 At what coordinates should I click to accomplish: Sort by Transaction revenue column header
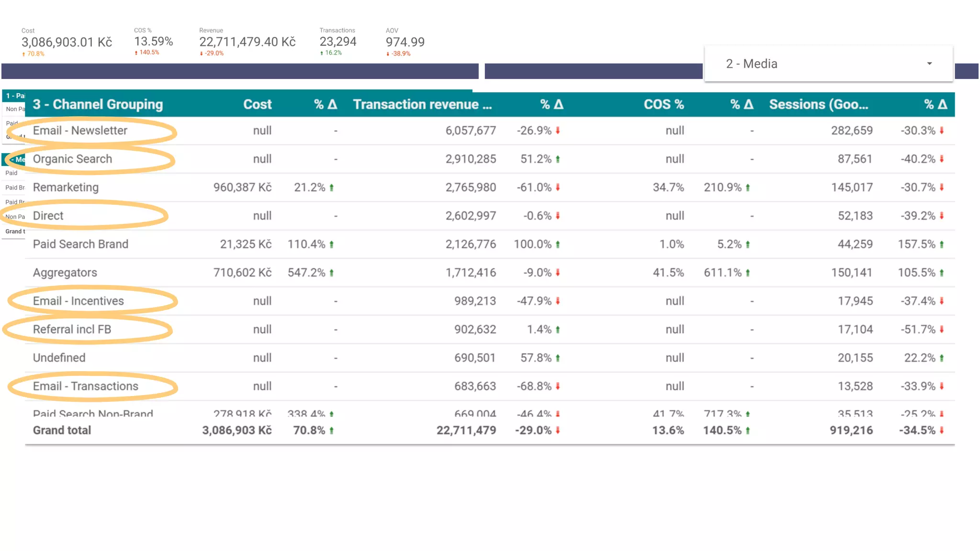point(422,104)
